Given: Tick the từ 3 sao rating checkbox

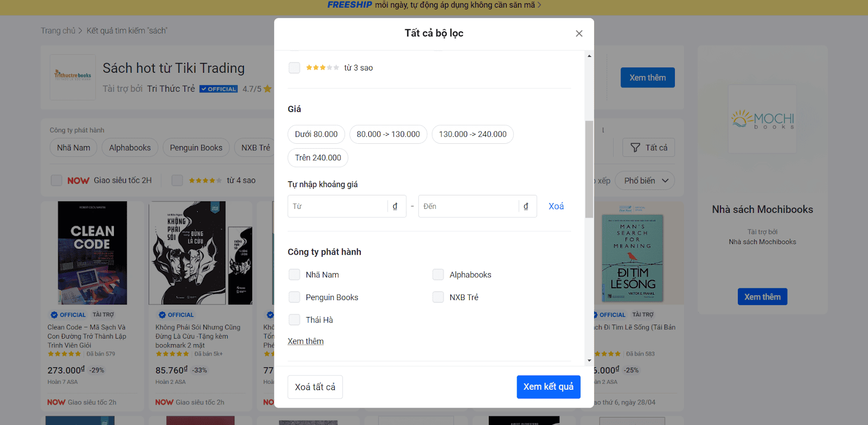Looking at the screenshot, I should coord(295,68).
